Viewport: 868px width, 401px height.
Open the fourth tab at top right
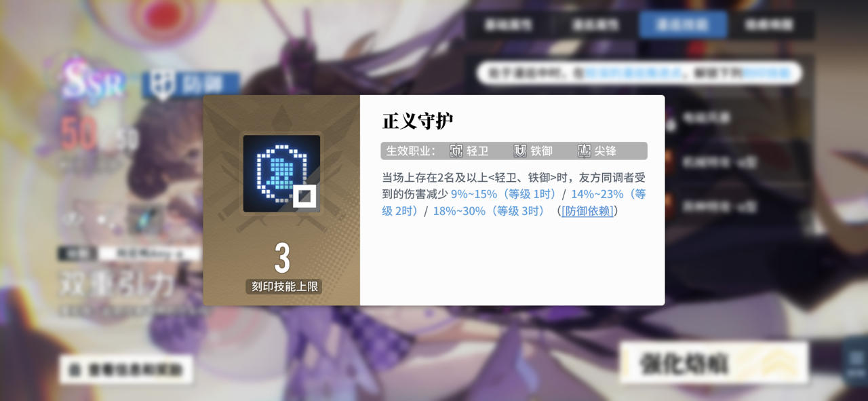pos(770,25)
